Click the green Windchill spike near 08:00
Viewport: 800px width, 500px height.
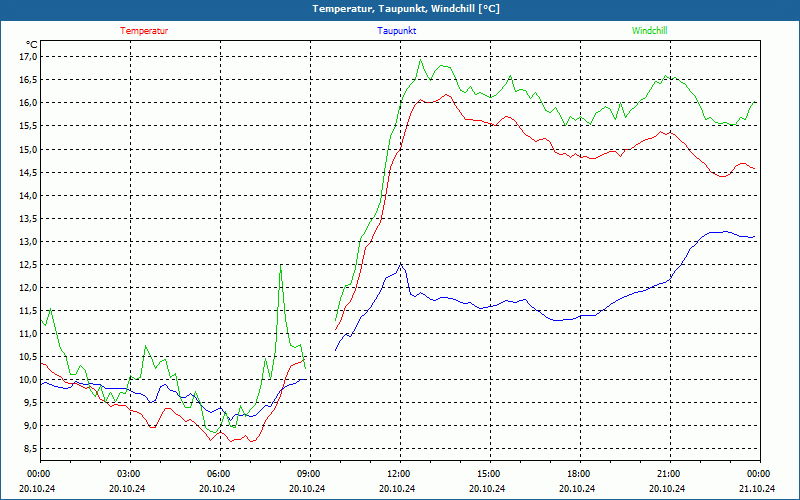click(281, 266)
